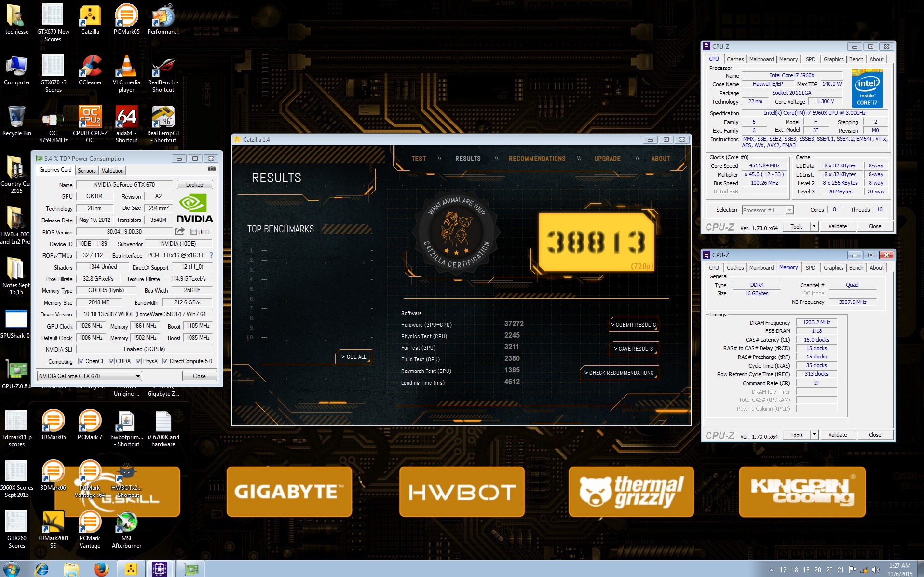
Task: Open RECOMMENDATIONS section in Catzilla
Action: 537,159
